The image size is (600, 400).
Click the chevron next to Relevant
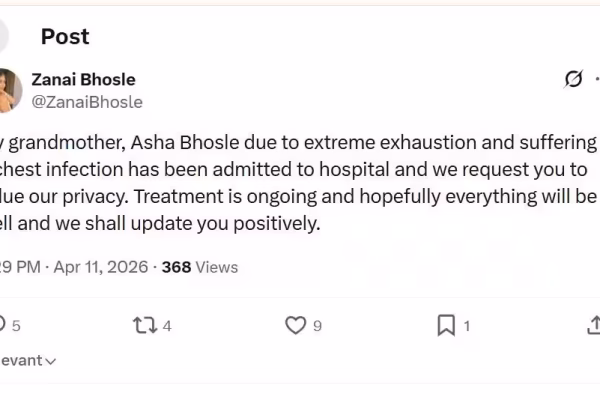[x=50, y=361]
